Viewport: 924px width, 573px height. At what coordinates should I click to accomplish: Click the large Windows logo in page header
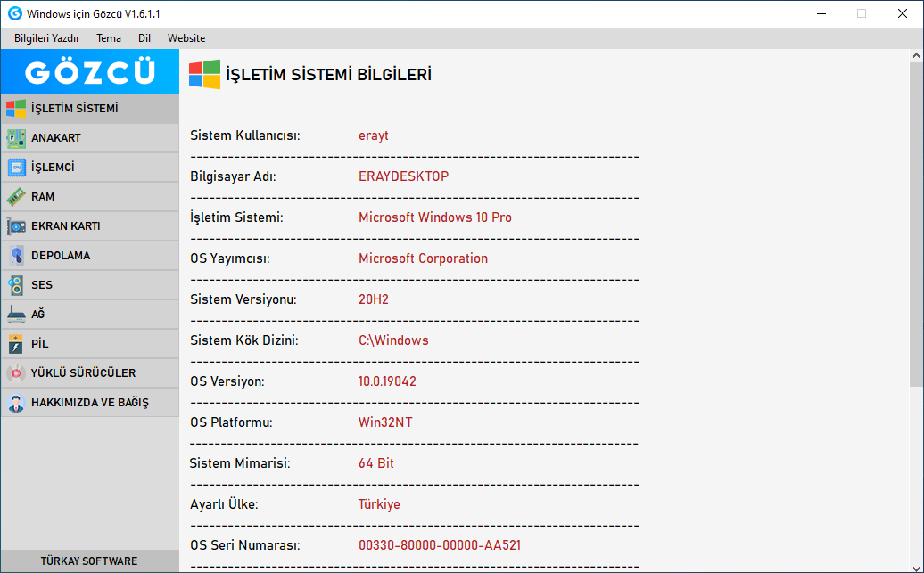click(x=204, y=74)
